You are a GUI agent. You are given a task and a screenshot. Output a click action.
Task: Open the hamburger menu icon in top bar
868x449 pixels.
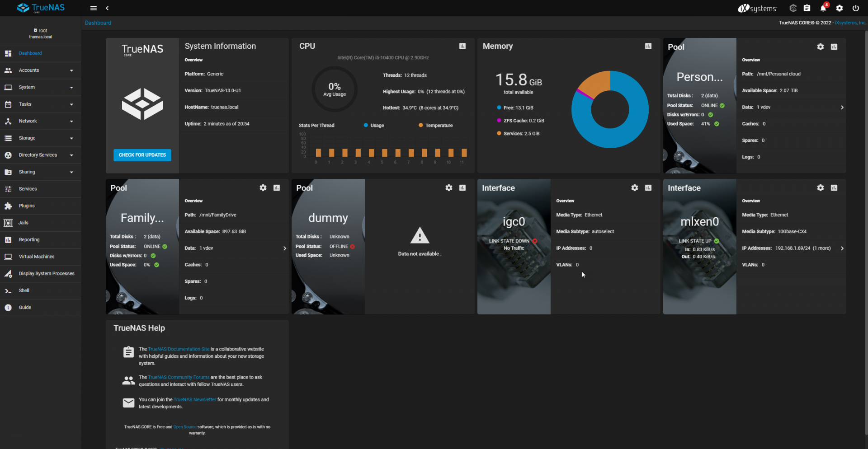(x=94, y=8)
